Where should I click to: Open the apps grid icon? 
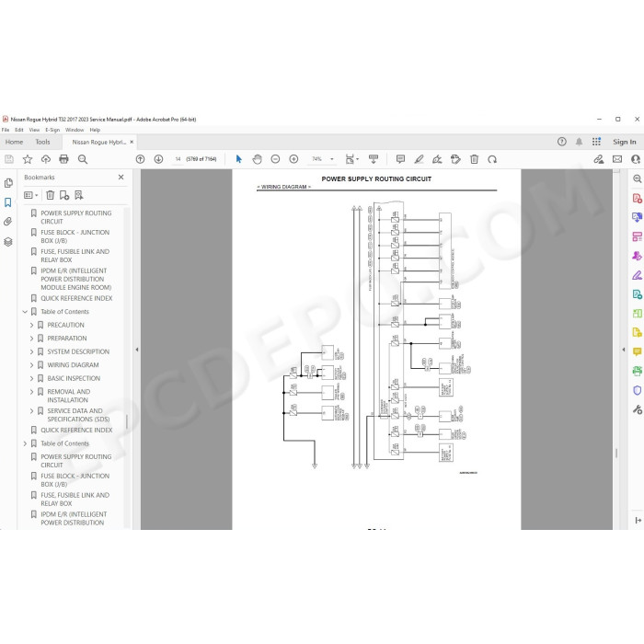point(596,142)
